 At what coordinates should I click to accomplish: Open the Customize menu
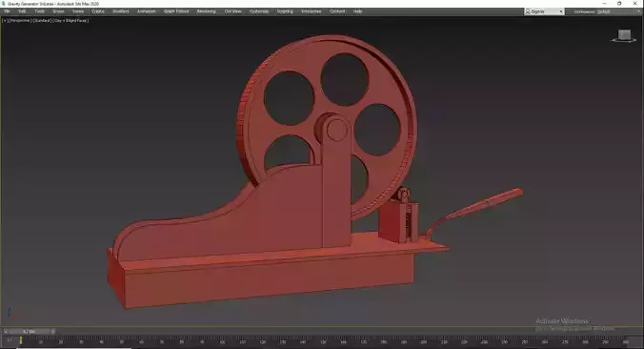(259, 11)
